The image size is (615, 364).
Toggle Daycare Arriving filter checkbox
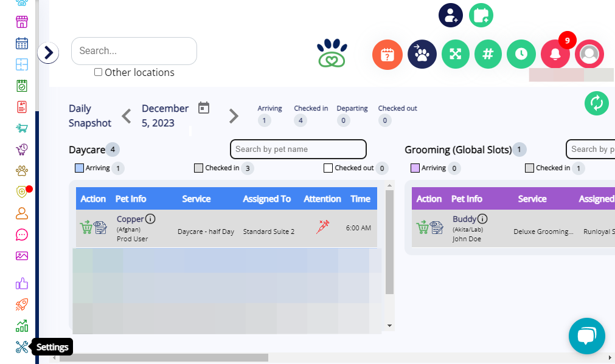click(x=79, y=168)
